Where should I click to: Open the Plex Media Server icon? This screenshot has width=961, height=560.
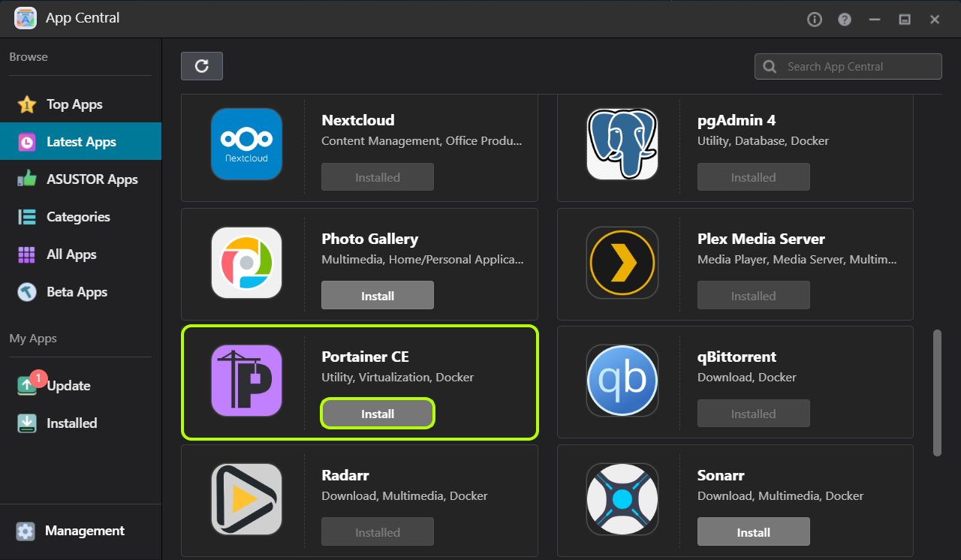(622, 263)
